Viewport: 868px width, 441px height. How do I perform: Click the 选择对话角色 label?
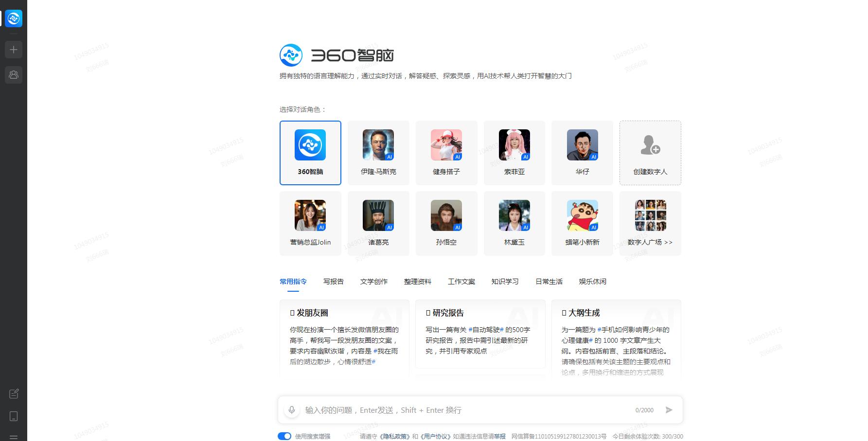pos(302,109)
